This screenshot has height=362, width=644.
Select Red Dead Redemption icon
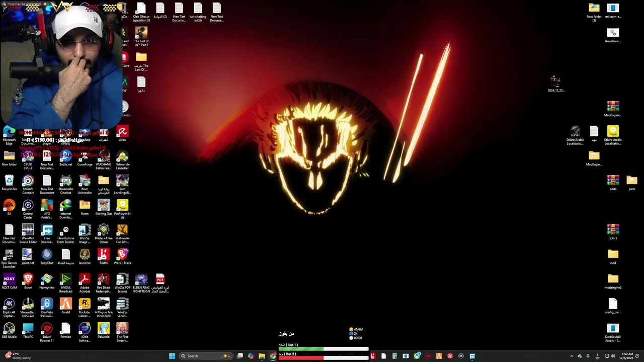[x=104, y=283]
